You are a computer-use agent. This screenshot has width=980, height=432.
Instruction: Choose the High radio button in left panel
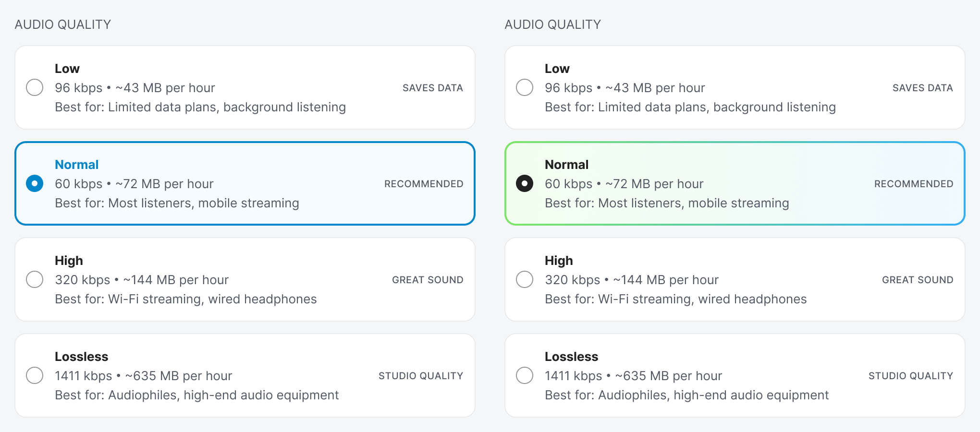(x=35, y=279)
